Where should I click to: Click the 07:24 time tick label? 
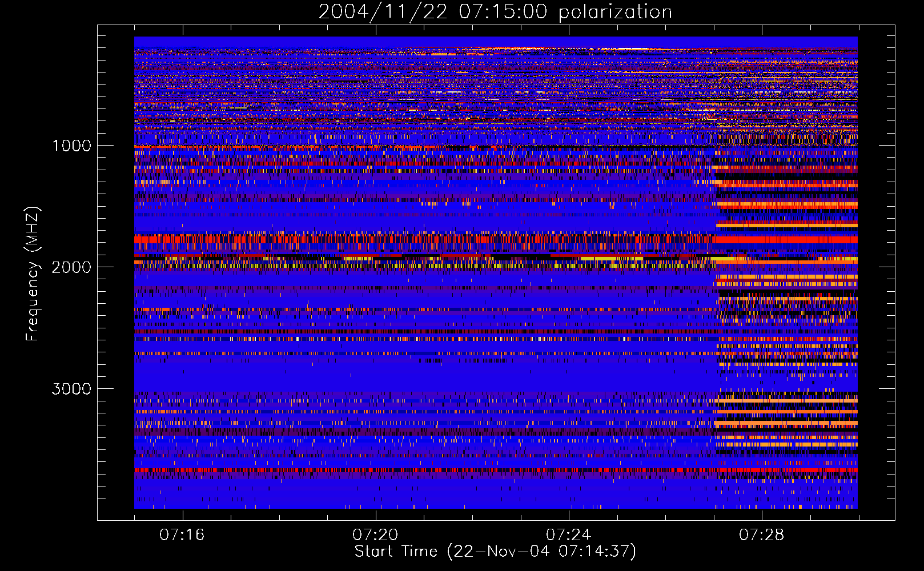(569, 535)
